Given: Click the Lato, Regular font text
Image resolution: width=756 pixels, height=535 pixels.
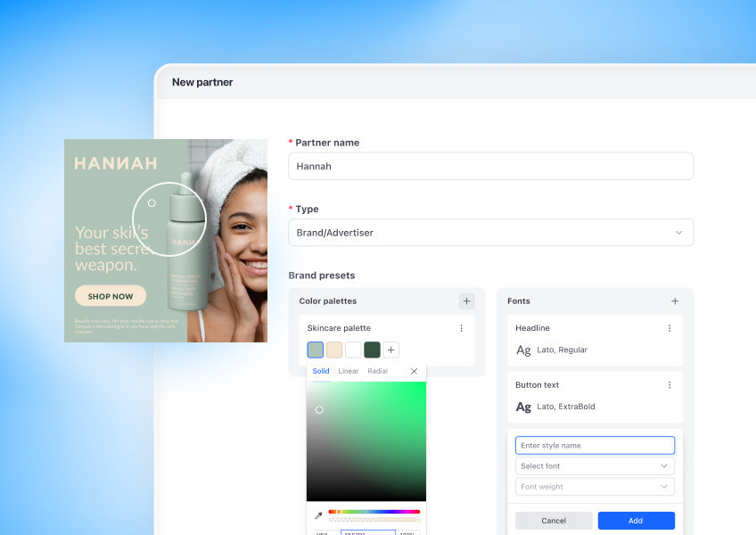Looking at the screenshot, I should 563,350.
